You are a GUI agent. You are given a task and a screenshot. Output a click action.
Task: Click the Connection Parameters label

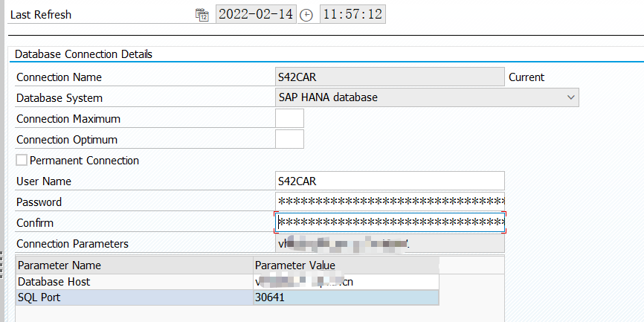(x=72, y=244)
